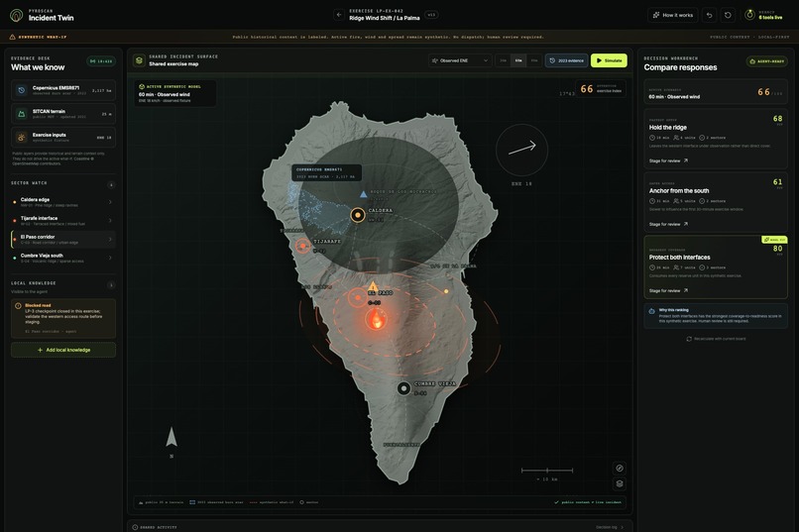The height and width of the screenshot is (532, 799).
Task: Stage Anchor from the south for review
Action: [668, 224]
